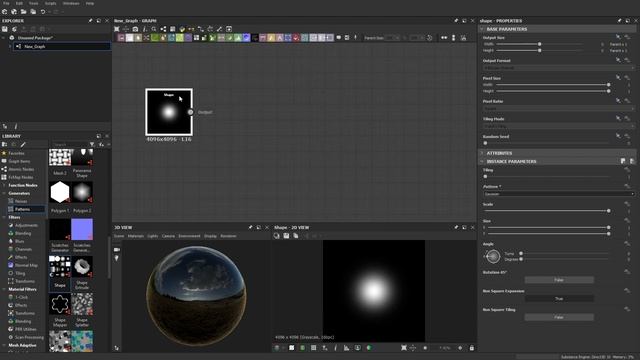Collapse the Instance Parameters section
Image resolution: width=640 pixels, height=360 pixels.
482,162
